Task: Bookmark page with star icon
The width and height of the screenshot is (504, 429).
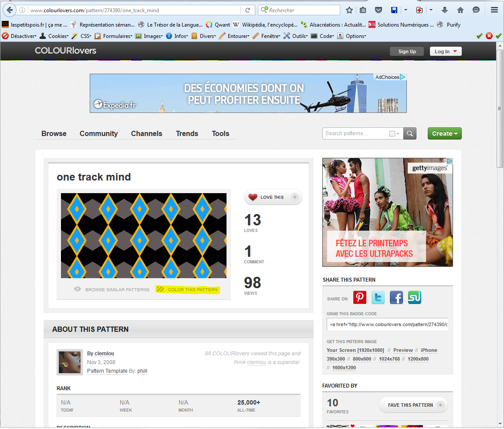Action: click(x=349, y=10)
